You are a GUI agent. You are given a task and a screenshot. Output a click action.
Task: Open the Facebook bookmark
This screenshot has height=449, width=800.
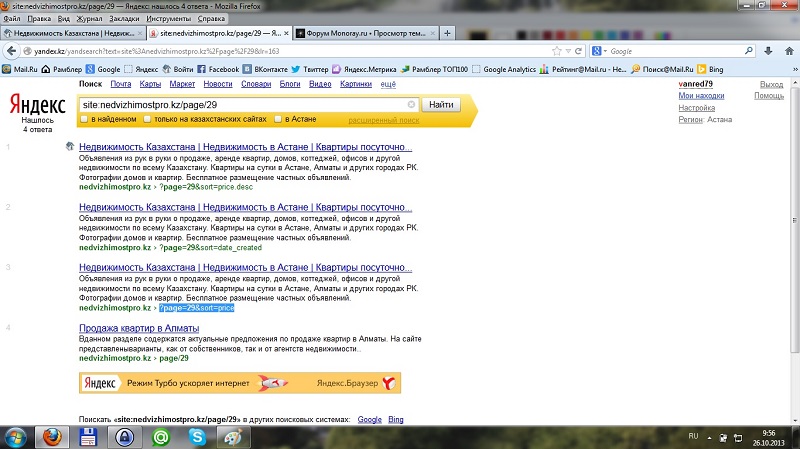[x=218, y=69]
